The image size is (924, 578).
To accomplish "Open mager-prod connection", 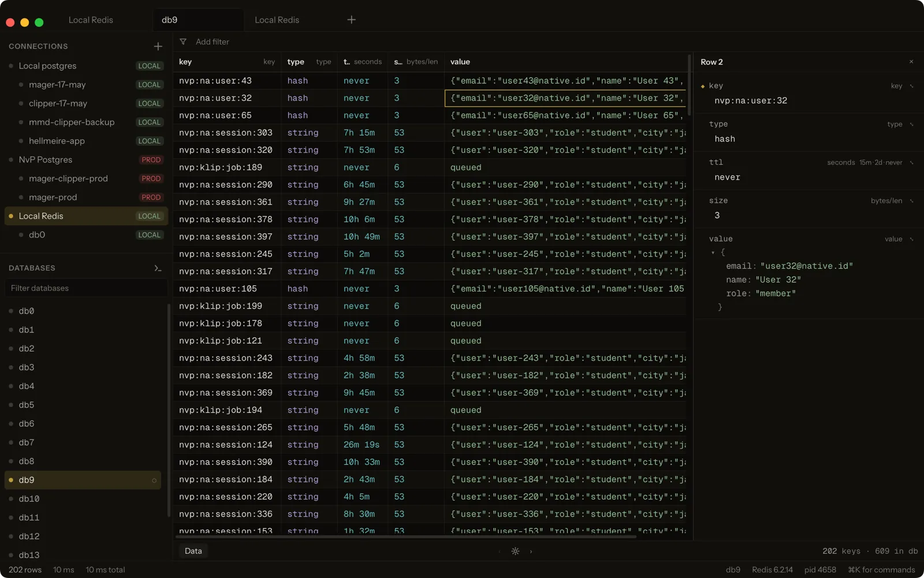I will 85,197.
